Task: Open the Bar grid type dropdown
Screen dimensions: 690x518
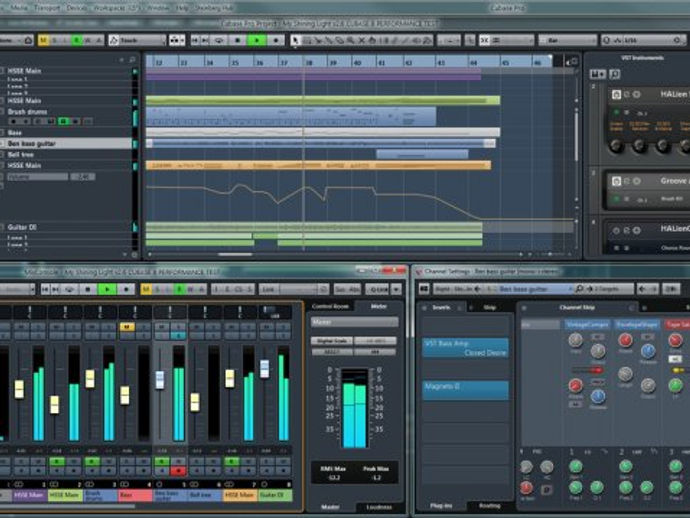Action: [x=567, y=40]
